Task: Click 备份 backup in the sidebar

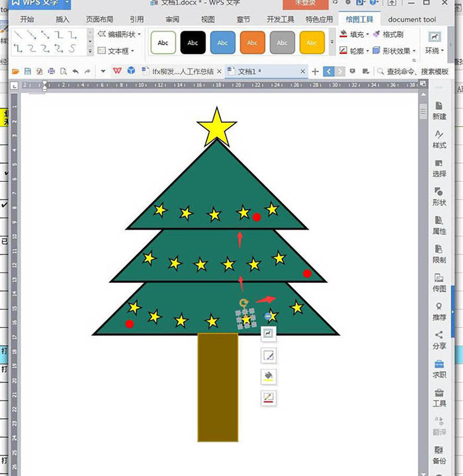Action: click(439, 455)
